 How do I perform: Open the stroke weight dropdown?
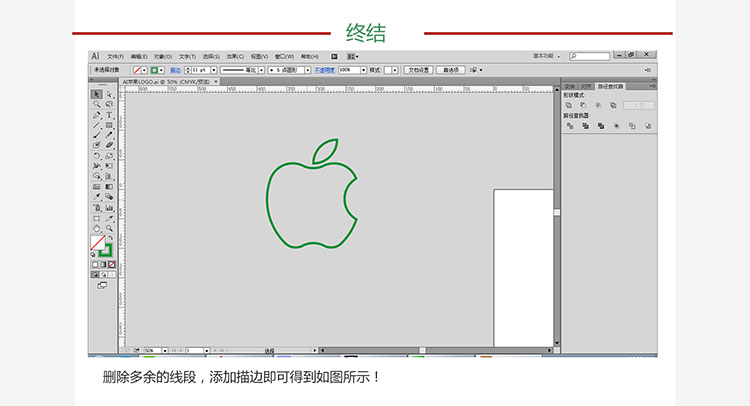pyautogui.click(x=214, y=70)
